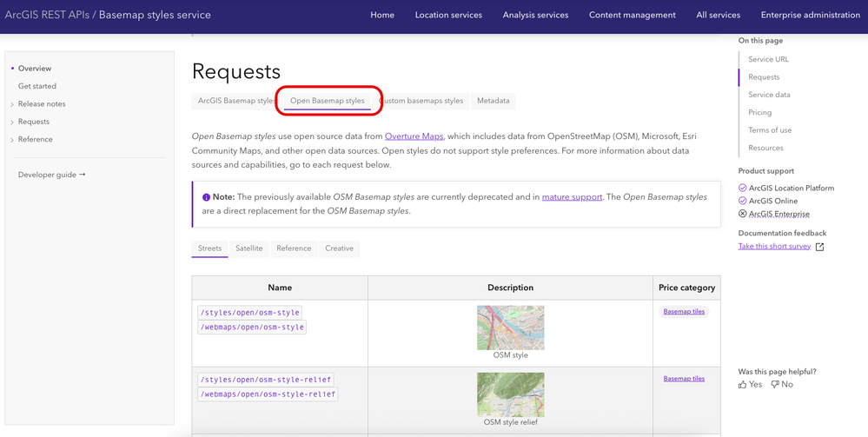The height and width of the screenshot is (437, 868).
Task: Click Take this short survey link
Action: click(774, 247)
